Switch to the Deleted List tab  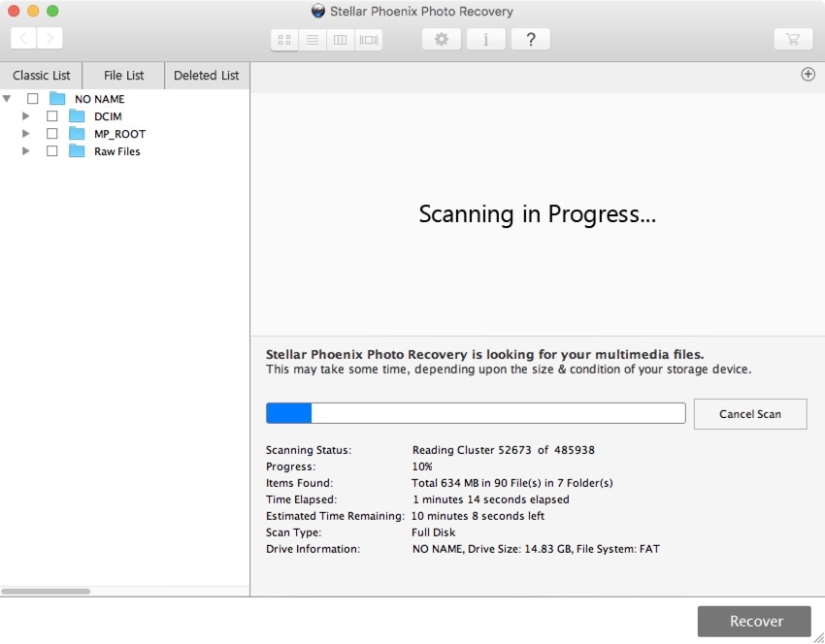[207, 76]
